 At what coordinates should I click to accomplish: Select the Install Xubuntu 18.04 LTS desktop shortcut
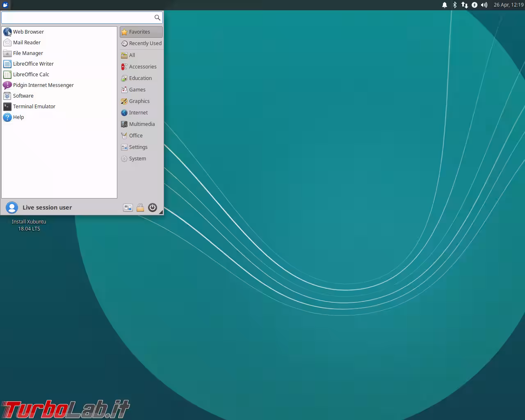click(29, 225)
